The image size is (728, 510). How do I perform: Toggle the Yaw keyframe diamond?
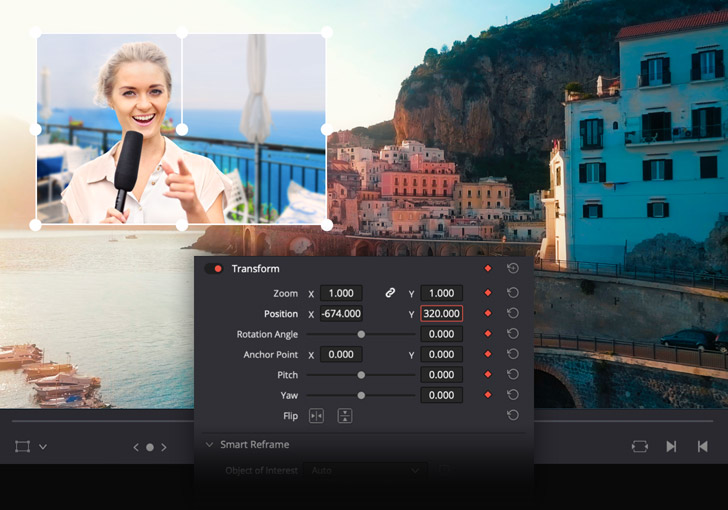pos(488,395)
